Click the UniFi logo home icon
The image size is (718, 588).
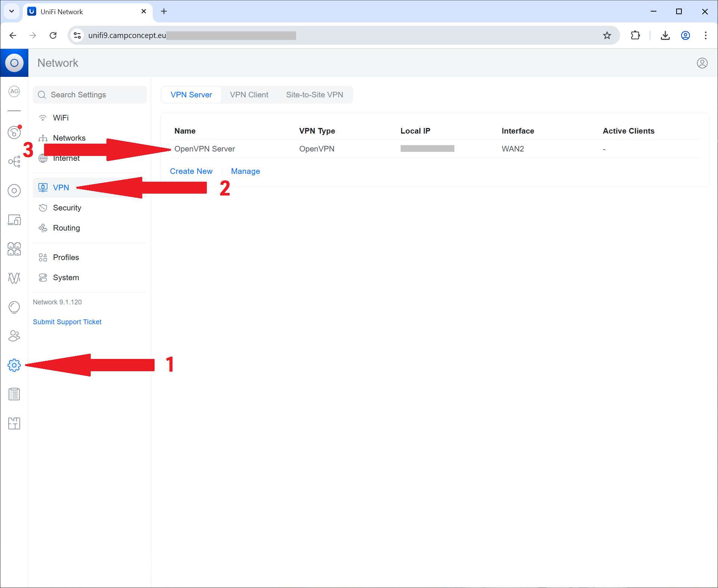[14, 63]
